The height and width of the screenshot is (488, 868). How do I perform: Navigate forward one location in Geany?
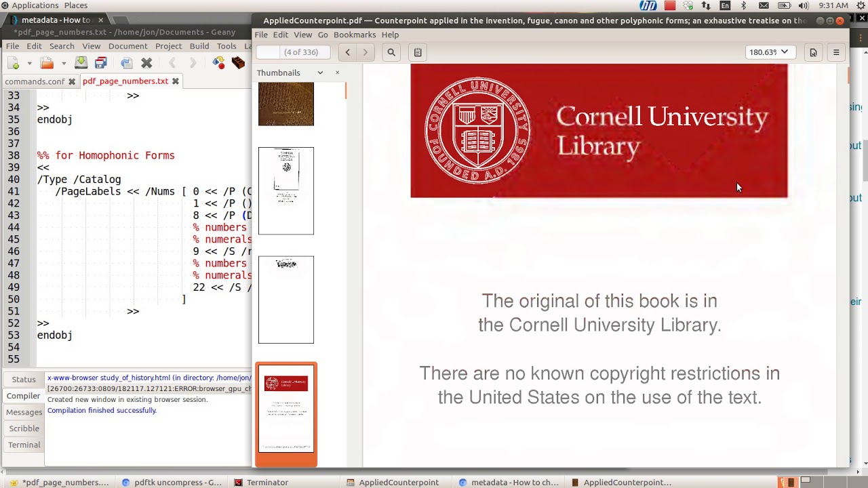point(193,63)
